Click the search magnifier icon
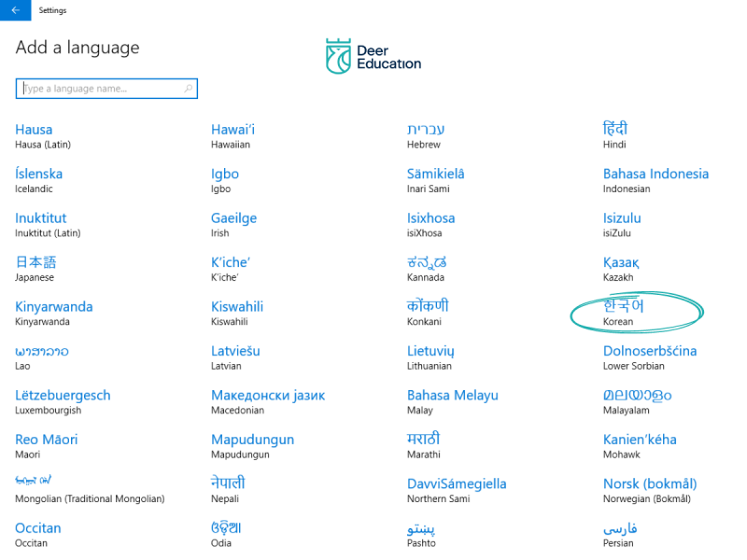 tap(189, 89)
